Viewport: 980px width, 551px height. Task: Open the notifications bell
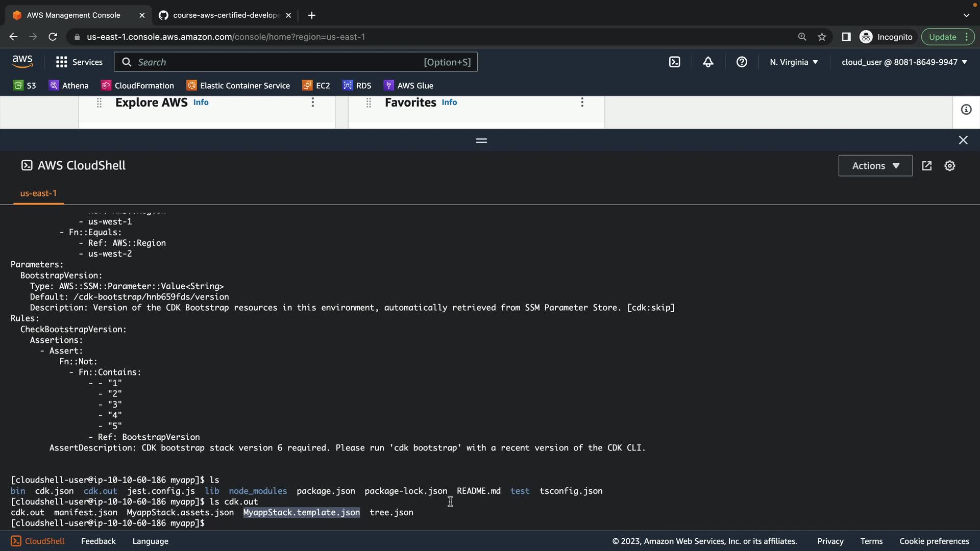tap(708, 62)
